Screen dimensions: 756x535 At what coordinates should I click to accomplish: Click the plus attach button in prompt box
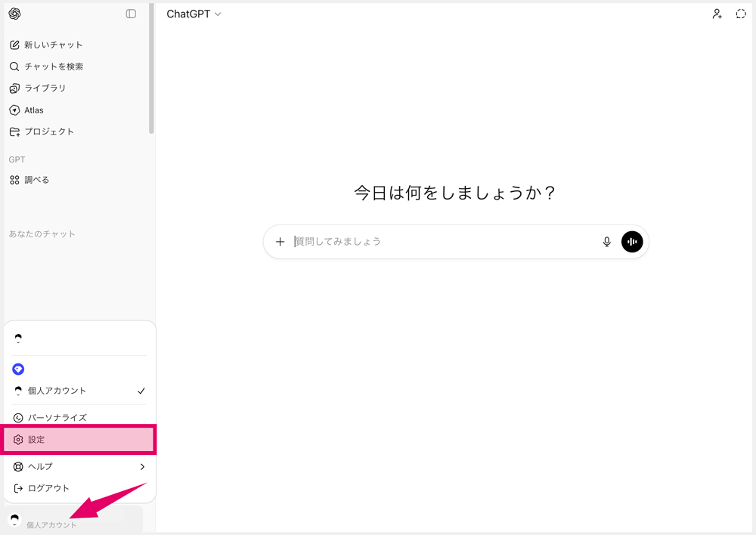[x=280, y=242]
